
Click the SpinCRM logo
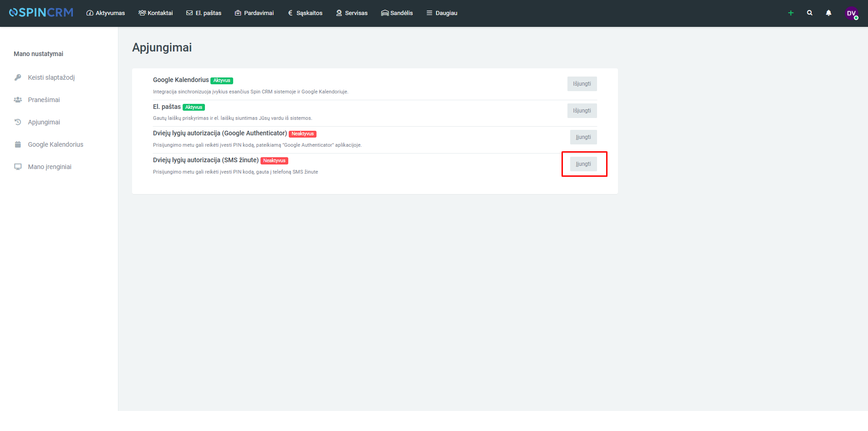click(41, 13)
